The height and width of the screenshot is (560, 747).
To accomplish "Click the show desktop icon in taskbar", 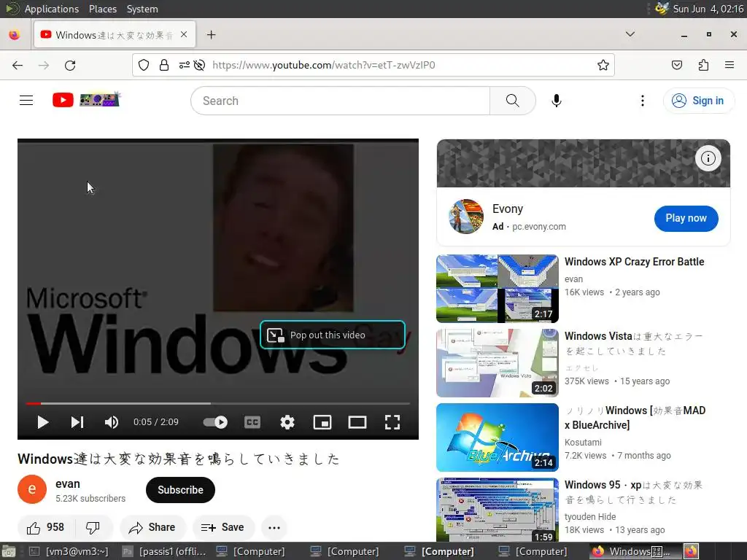I will (x=9, y=551).
